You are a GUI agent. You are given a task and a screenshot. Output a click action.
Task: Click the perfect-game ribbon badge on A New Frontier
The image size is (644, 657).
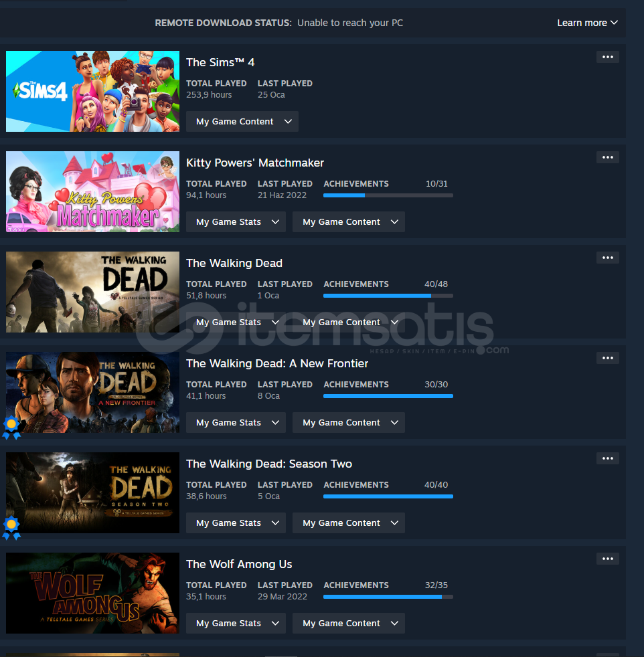point(11,428)
